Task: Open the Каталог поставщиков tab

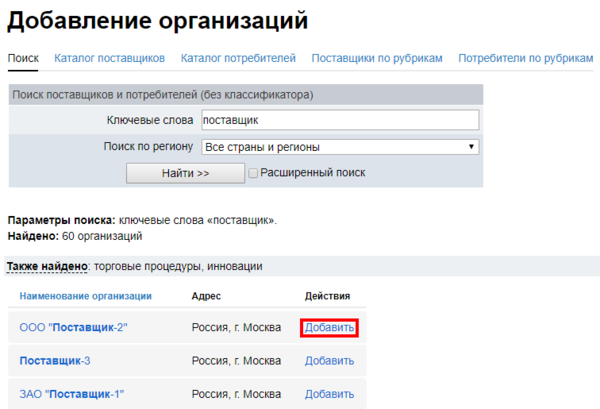Action: coord(110,59)
